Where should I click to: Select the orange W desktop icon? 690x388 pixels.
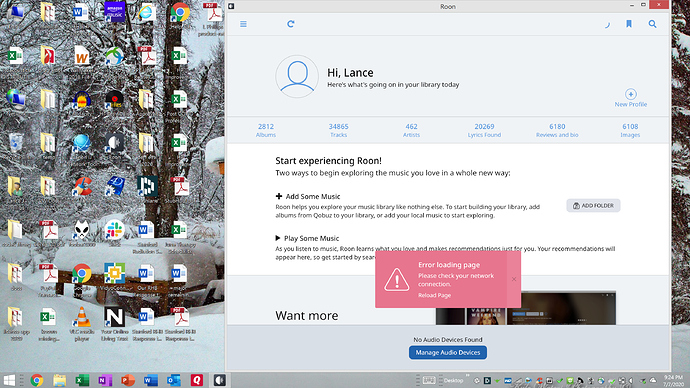tap(82, 56)
